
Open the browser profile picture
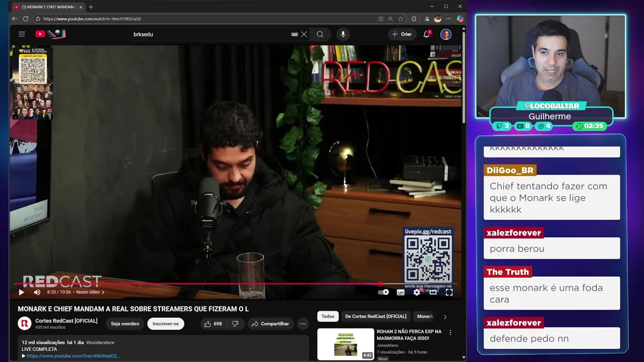[438, 19]
